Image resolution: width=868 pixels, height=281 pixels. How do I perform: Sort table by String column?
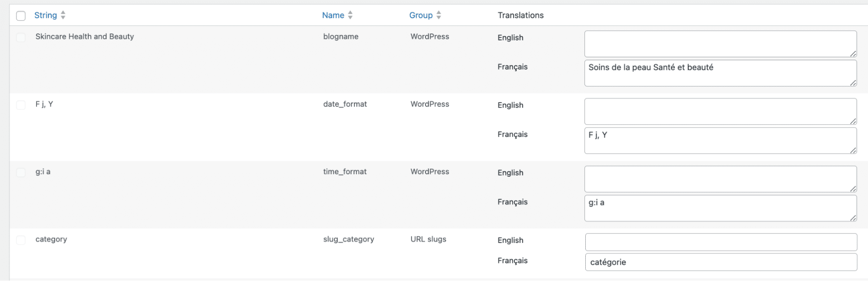[x=46, y=15]
